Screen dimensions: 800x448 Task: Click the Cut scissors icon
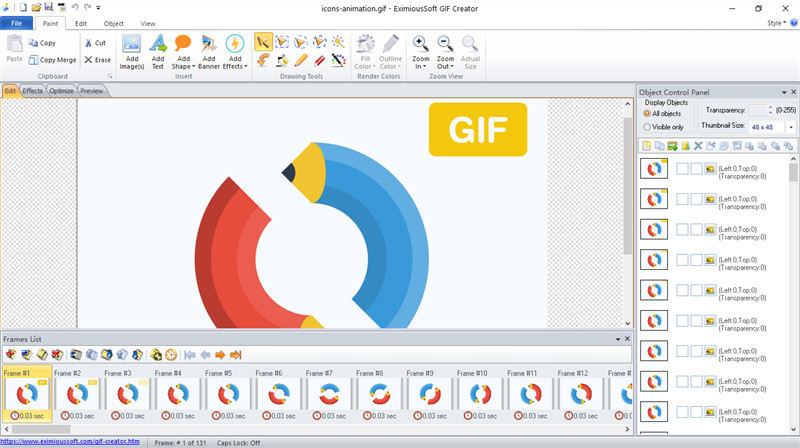[x=88, y=43]
